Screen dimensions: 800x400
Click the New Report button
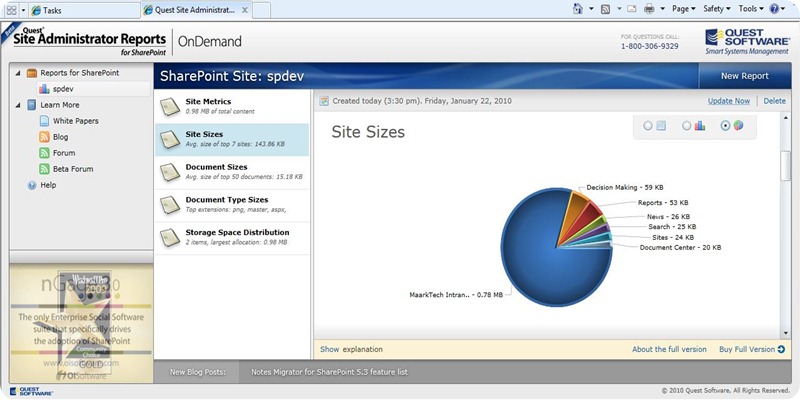(x=744, y=76)
